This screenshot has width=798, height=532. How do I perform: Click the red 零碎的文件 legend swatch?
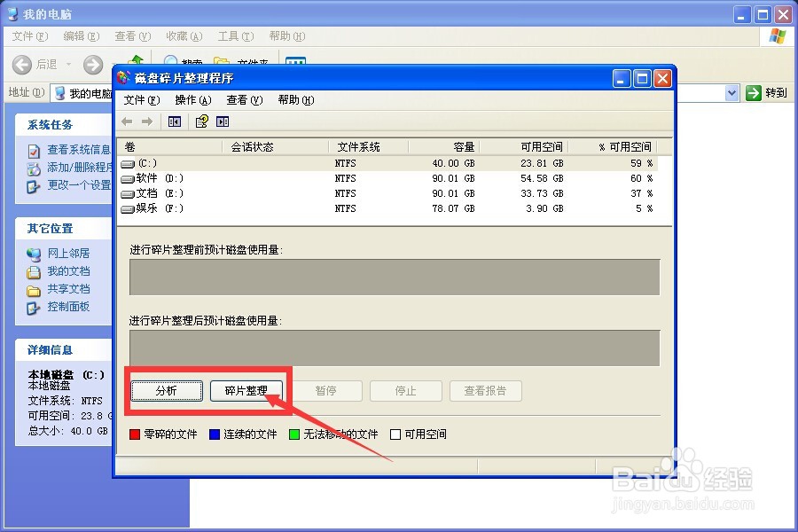click(x=133, y=434)
